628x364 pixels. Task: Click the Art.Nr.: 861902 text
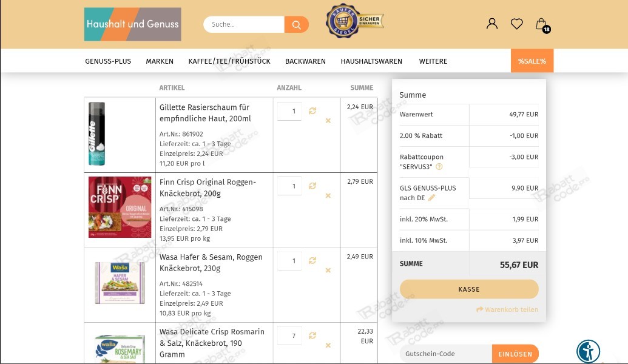[181, 134]
